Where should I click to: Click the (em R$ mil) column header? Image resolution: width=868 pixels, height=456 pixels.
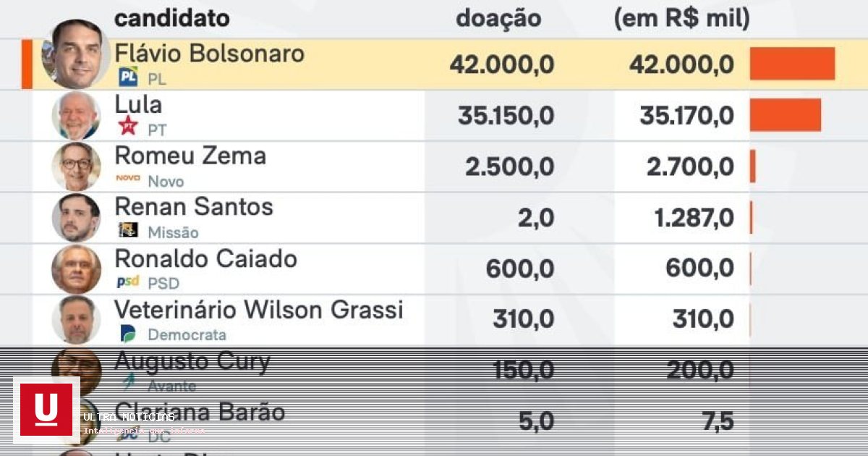point(682,19)
